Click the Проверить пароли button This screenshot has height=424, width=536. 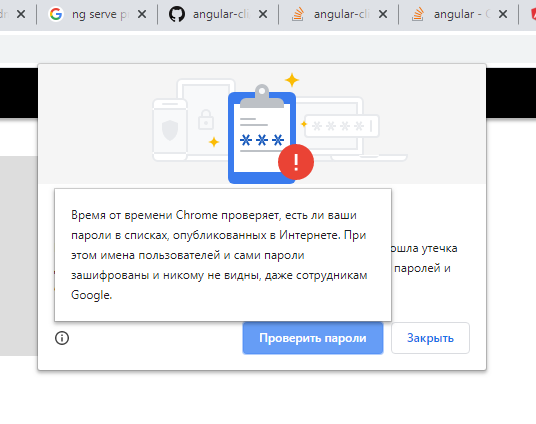[313, 338]
